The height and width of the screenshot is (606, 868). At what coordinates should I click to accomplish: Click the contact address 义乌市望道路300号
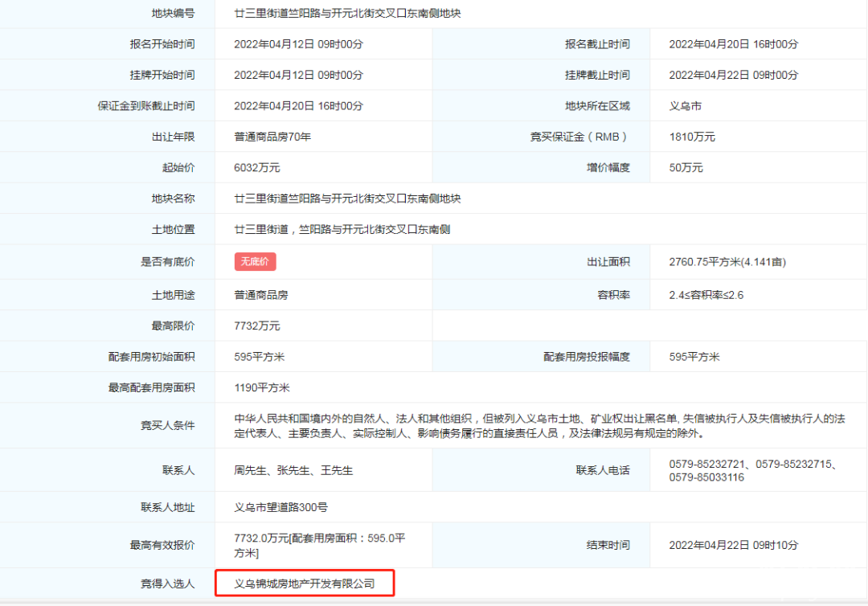(280, 507)
